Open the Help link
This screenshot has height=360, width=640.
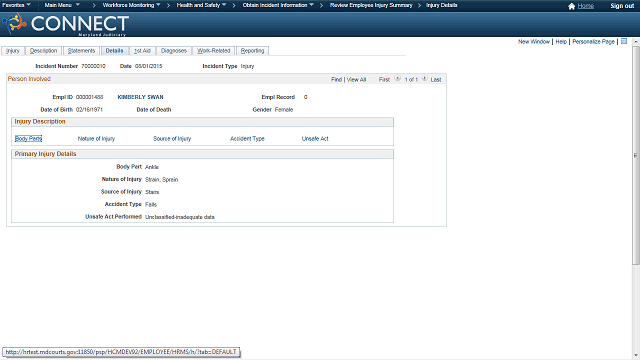point(561,42)
